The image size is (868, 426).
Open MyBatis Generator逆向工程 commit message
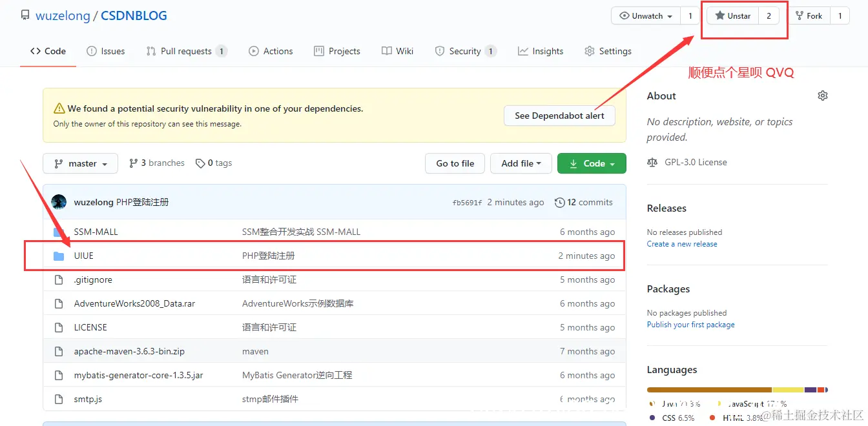coord(297,375)
